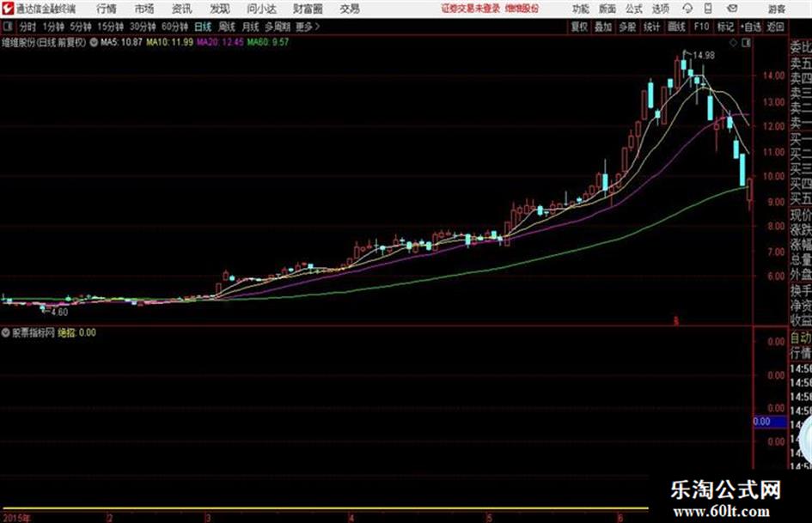Open the 问小达 menu
This screenshot has width=812, height=523.
[x=261, y=9]
